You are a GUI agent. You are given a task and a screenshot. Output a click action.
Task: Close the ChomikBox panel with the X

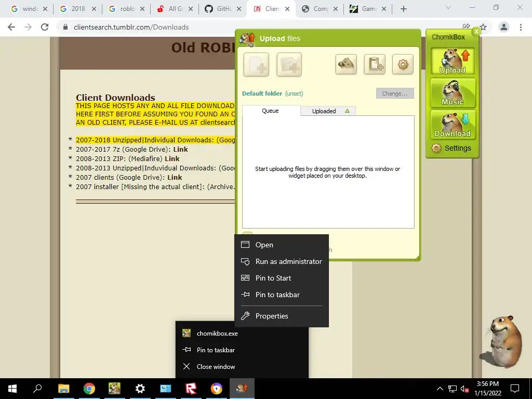(x=476, y=31)
